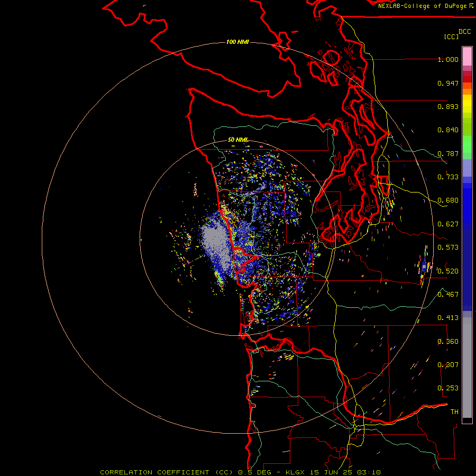Click the 100 NMI range ring label

(237, 42)
